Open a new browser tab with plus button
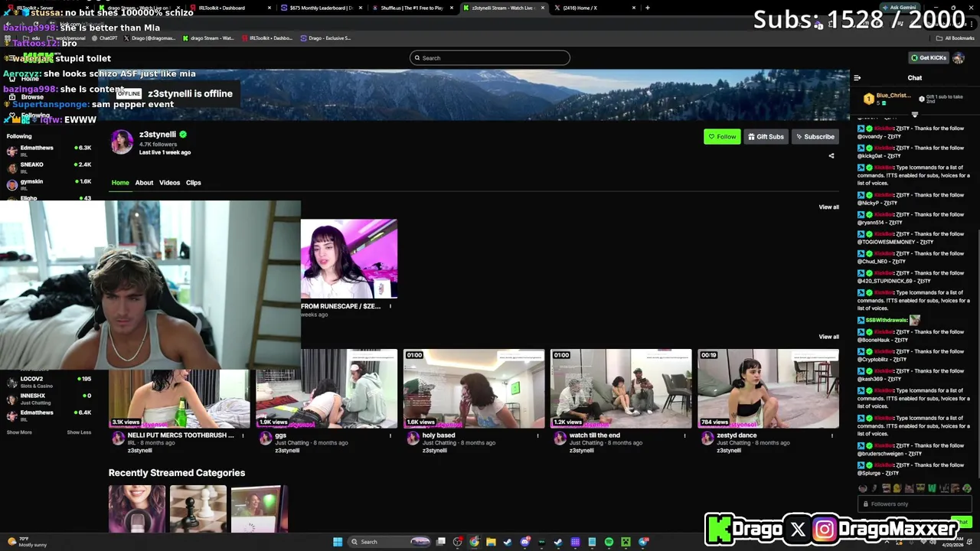The height and width of the screenshot is (551, 980). point(648,8)
